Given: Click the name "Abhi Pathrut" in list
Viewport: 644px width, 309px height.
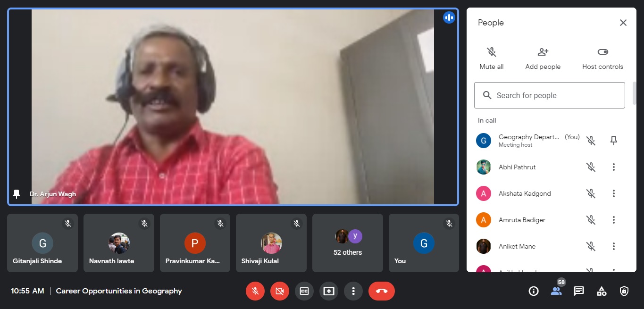Looking at the screenshot, I should click(x=517, y=167).
